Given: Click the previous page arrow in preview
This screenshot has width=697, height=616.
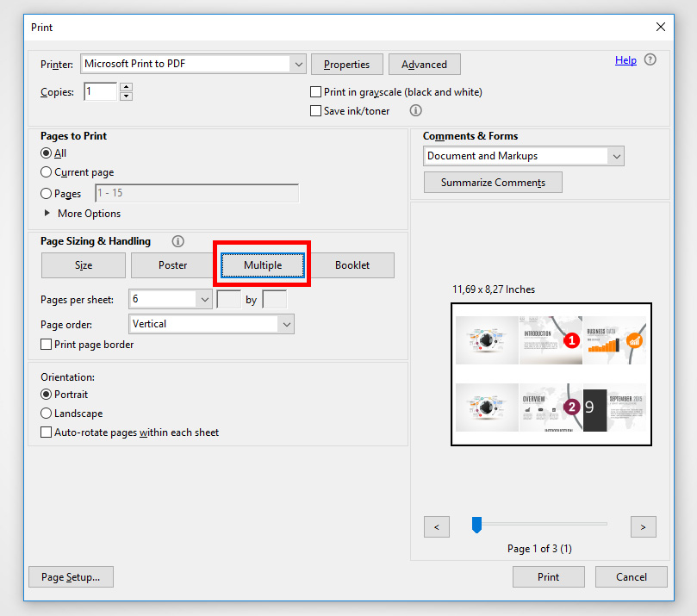Looking at the screenshot, I should 437,526.
